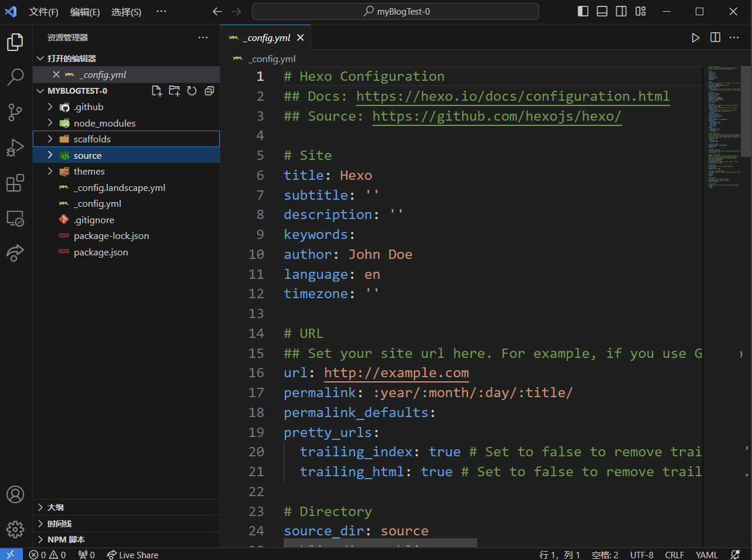The image size is (752, 560).
Task: Open errors and warnings problems indicator
Action: point(47,555)
